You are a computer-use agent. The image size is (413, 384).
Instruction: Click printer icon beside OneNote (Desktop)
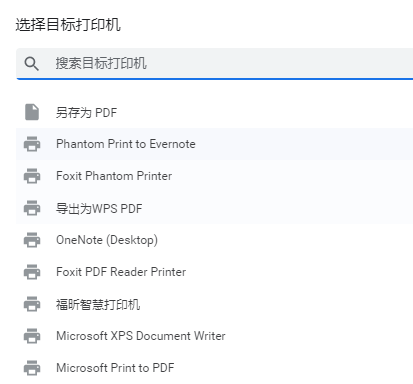pos(32,240)
